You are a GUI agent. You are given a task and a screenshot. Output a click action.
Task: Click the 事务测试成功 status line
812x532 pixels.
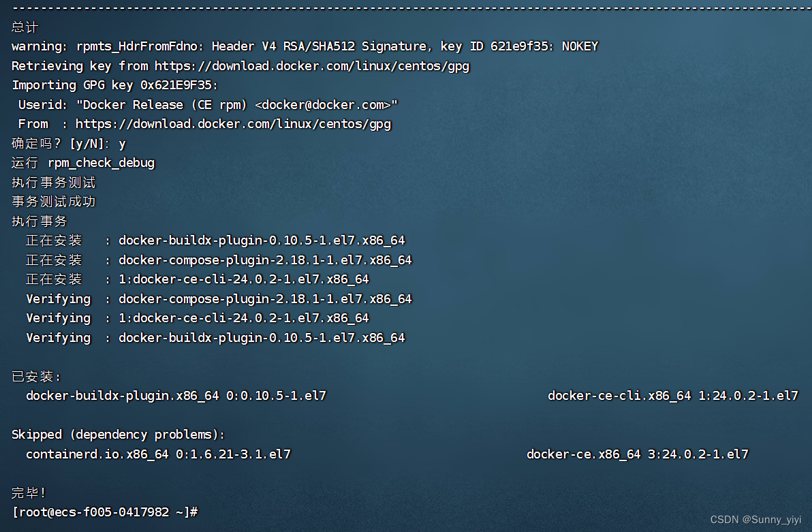53,202
